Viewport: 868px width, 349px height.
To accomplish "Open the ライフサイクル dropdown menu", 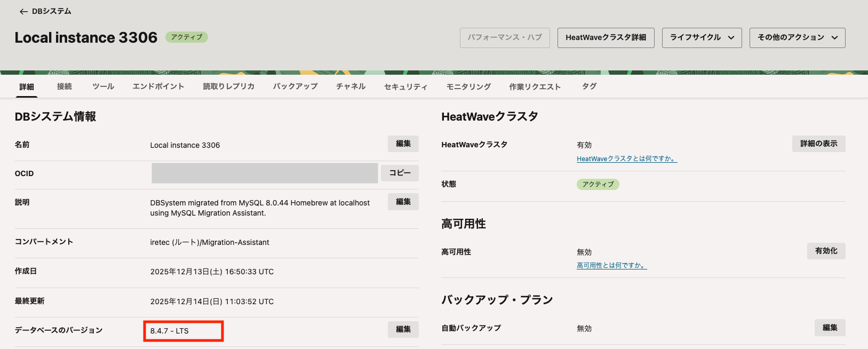I will [702, 38].
